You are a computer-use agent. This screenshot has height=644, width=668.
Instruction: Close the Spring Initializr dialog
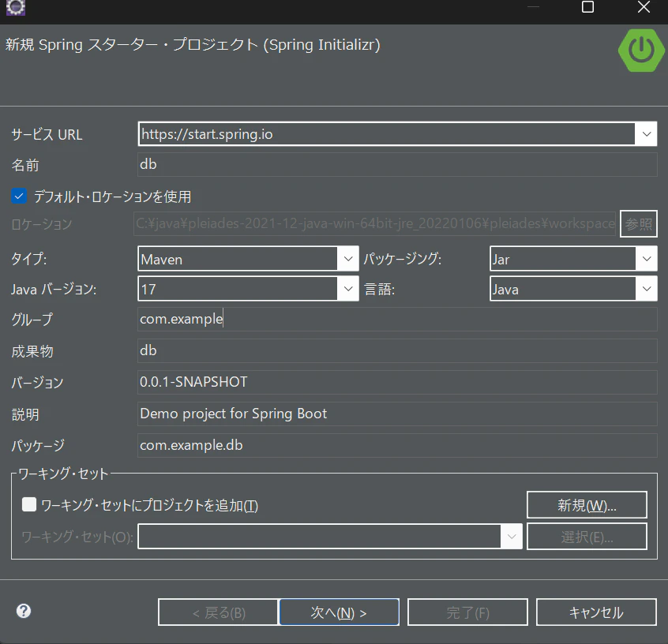644,7
